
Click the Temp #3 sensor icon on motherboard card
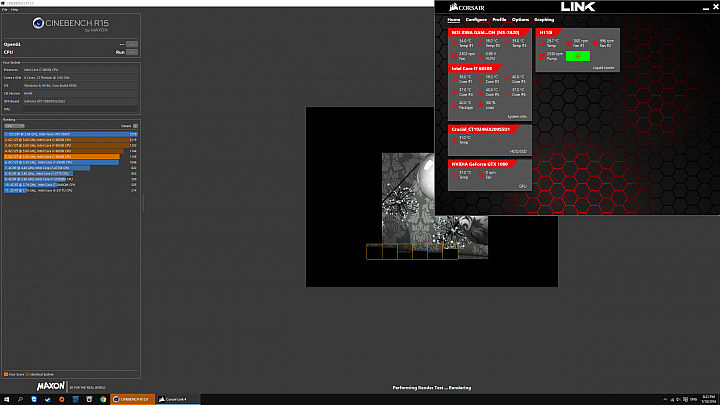tap(508, 43)
